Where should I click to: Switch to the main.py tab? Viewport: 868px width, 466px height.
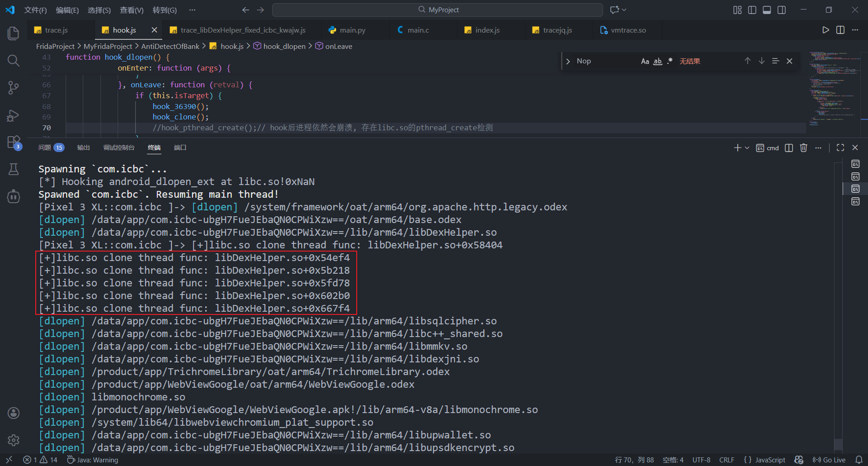[x=352, y=30]
